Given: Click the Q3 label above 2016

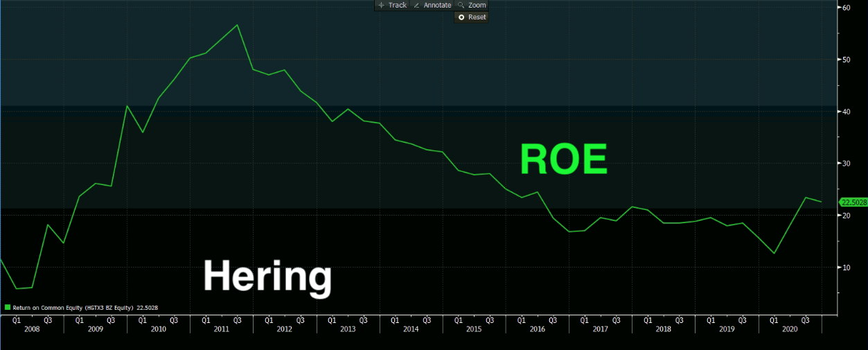Looking at the screenshot, I should pyautogui.click(x=553, y=320).
